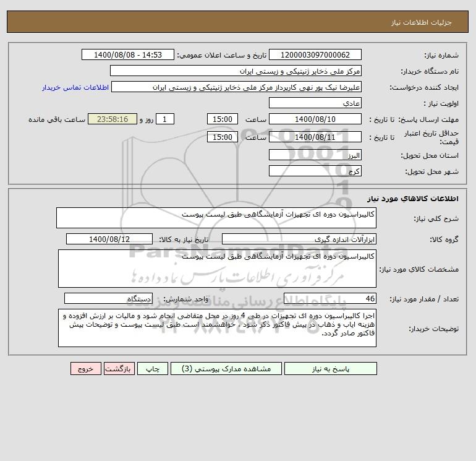Click the label تعداد / مقدار مورد نیاز
This screenshot has width=476, height=461.
coord(424,299)
